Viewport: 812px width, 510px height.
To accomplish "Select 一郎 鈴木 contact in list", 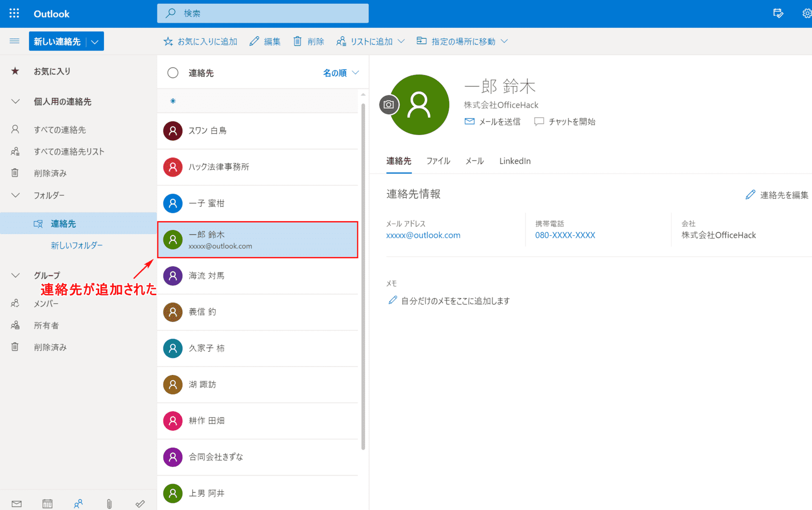I will click(257, 240).
